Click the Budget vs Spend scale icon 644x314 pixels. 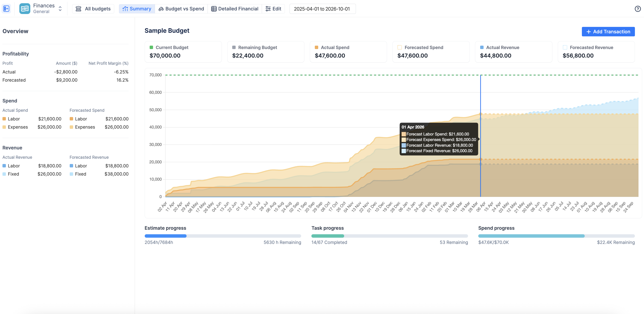click(161, 9)
